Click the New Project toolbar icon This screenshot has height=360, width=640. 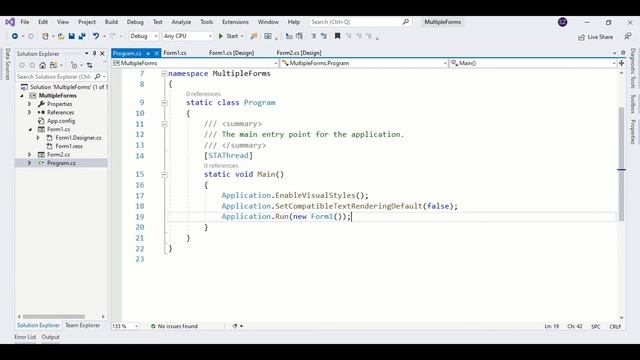coord(45,36)
